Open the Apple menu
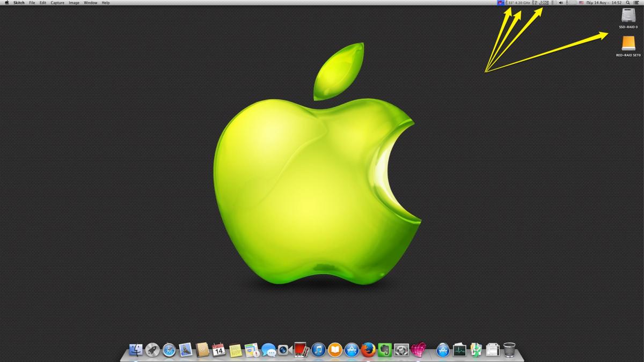The width and height of the screenshot is (644, 362). tap(6, 3)
